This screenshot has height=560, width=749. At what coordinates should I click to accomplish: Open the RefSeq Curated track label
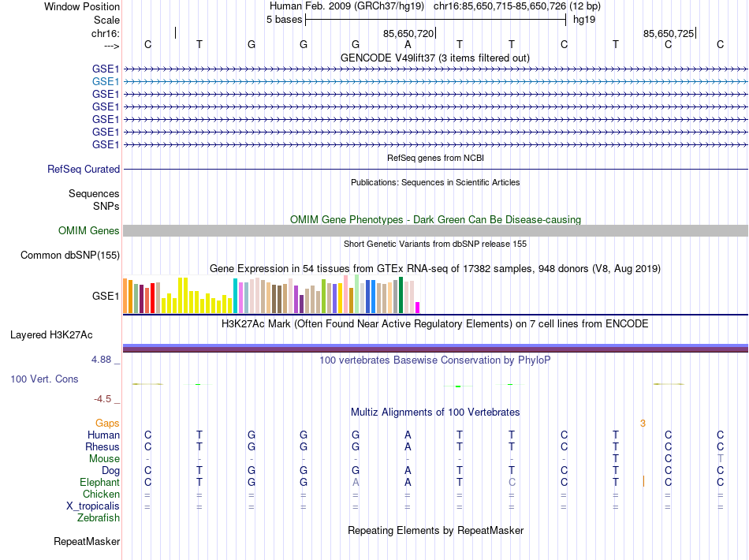point(84,169)
